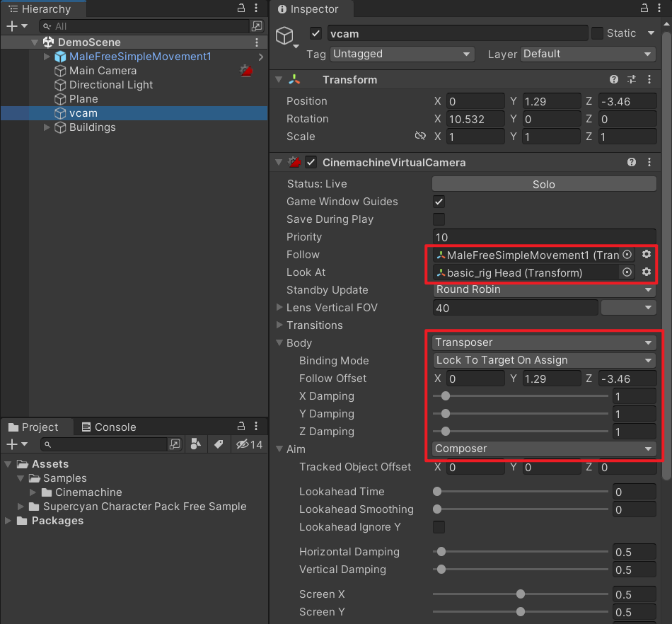Toggle hidden packages visibility (14)
This screenshot has height=624, width=672.
pyautogui.click(x=249, y=444)
